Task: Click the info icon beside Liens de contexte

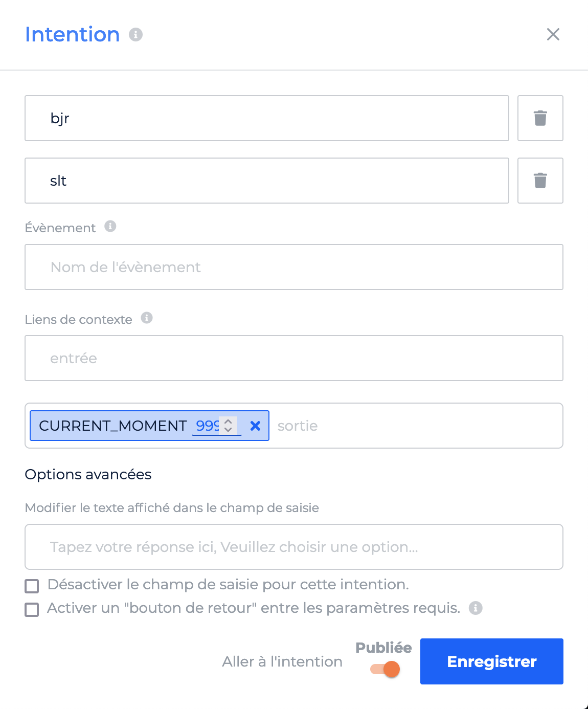Action: [147, 318]
